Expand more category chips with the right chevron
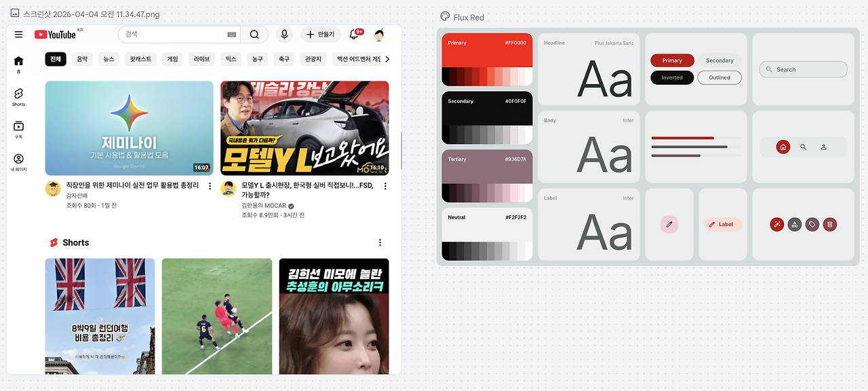868x391 pixels. pyautogui.click(x=387, y=59)
